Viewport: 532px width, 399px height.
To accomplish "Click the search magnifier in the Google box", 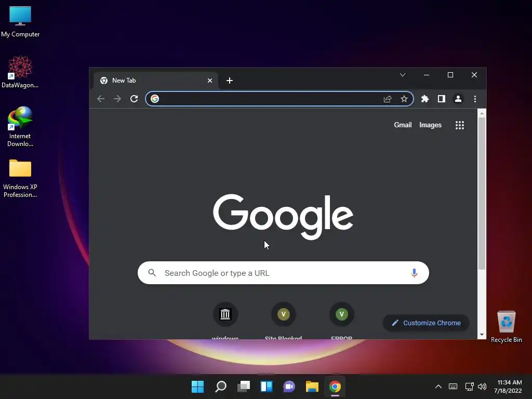I will pos(152,273).
